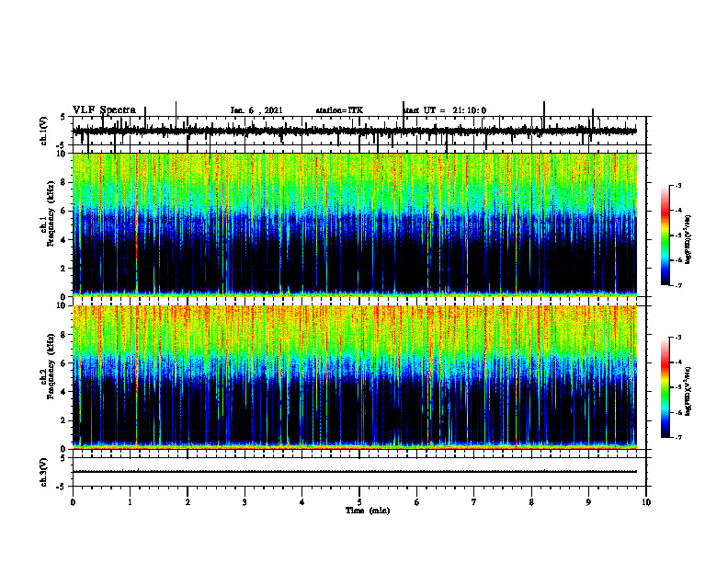
Task: Click the time axis tick label "4"
Action: 302,502
